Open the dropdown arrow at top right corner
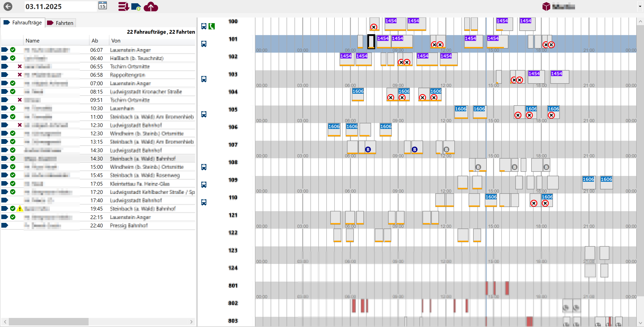644x327 pixels. click(x=640, y=7)
